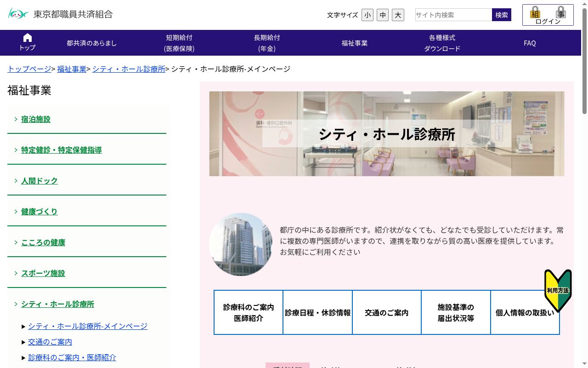
Task: Click 個人情報の取扱い box
Action: tap(525, 312)
